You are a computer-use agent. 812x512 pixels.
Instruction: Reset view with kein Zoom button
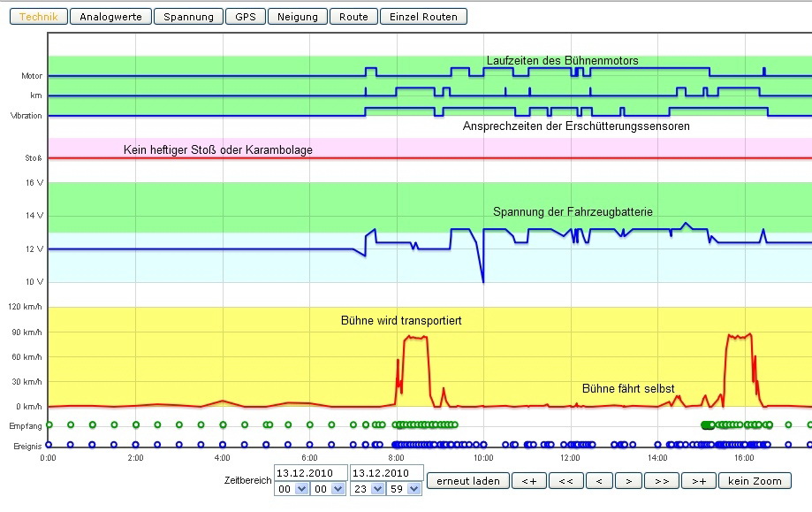coord(754,481)
